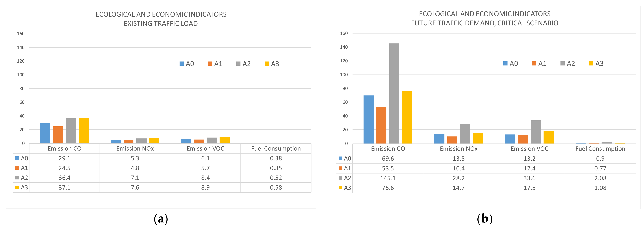Click the Emission VOC header in chart (a)
The image size is (644, 233).
[206, 149]
